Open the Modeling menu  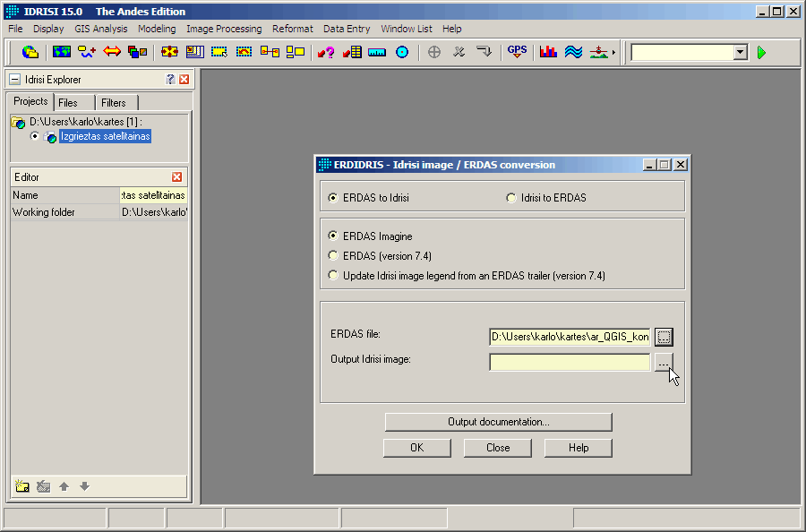coord(157,29)
